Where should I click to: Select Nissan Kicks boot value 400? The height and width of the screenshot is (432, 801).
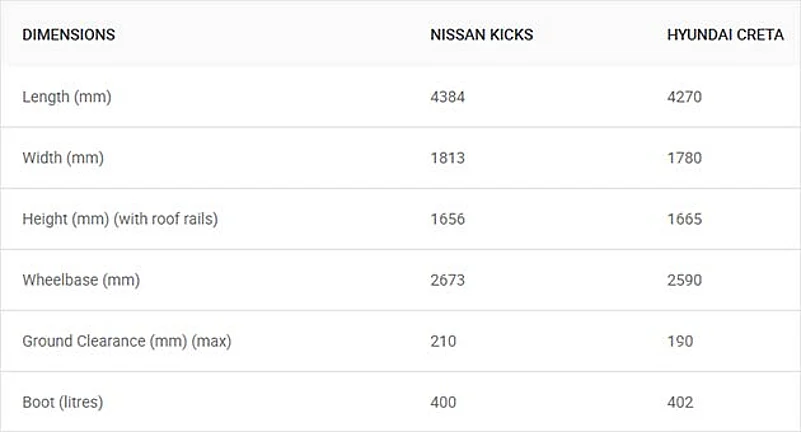[x=443, y=402]
